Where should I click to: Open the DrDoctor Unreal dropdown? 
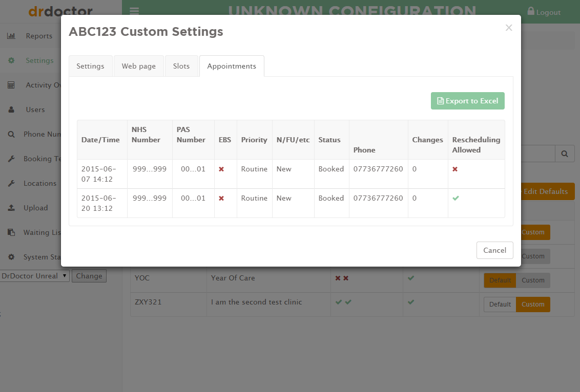pyautogui.click(x=34, y=276)
